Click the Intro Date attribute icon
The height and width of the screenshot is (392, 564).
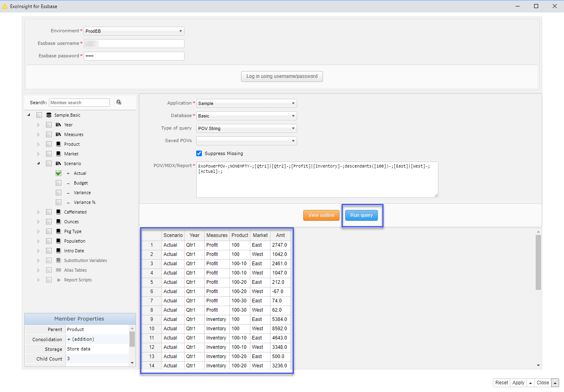tap(59, 251)
